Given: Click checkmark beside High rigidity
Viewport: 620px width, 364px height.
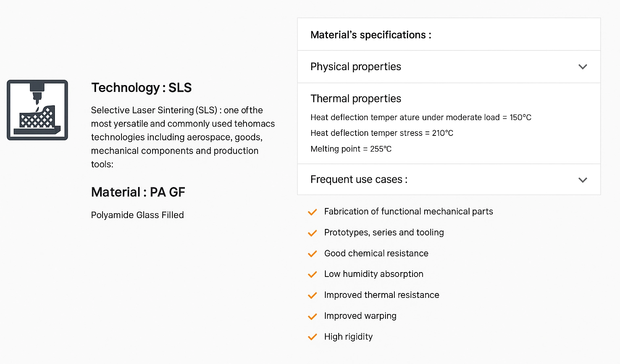Looking at the screenshot, I should [x=312, y=337].
